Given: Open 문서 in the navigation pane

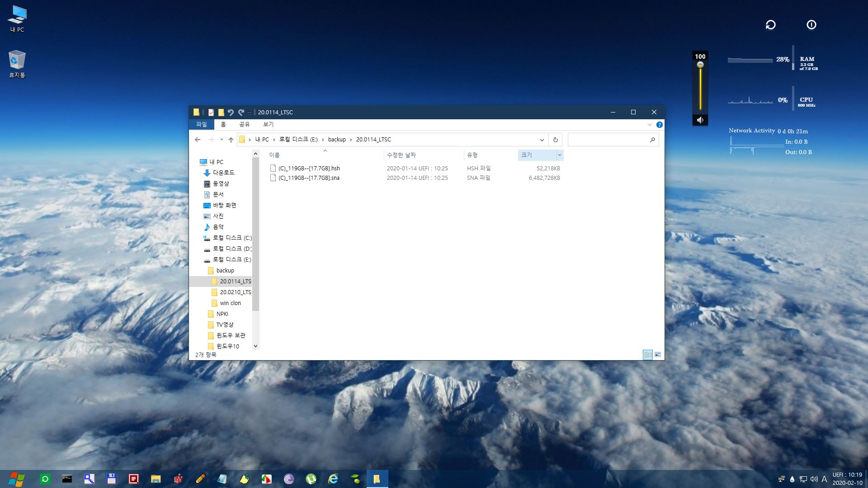Looking at the screenshot, I should coord(218,194).
